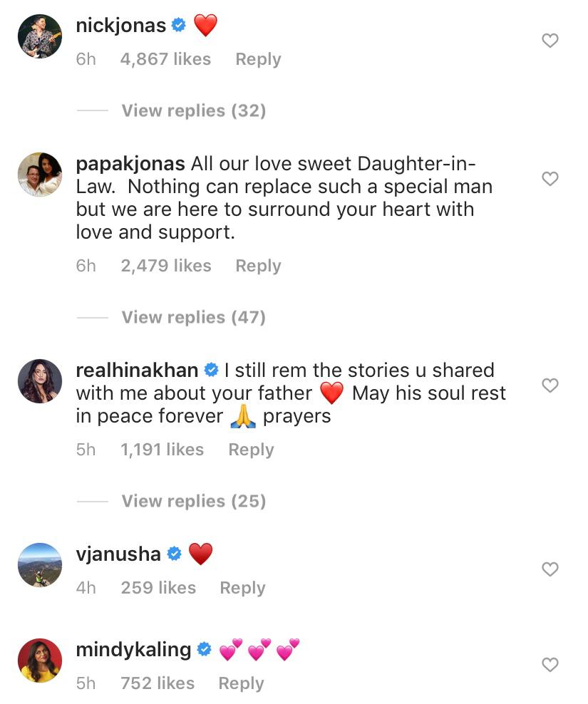This screenshot has height=704, width=588.
Task: Open the vjanusha username link
Action: [x=118, y=554]
